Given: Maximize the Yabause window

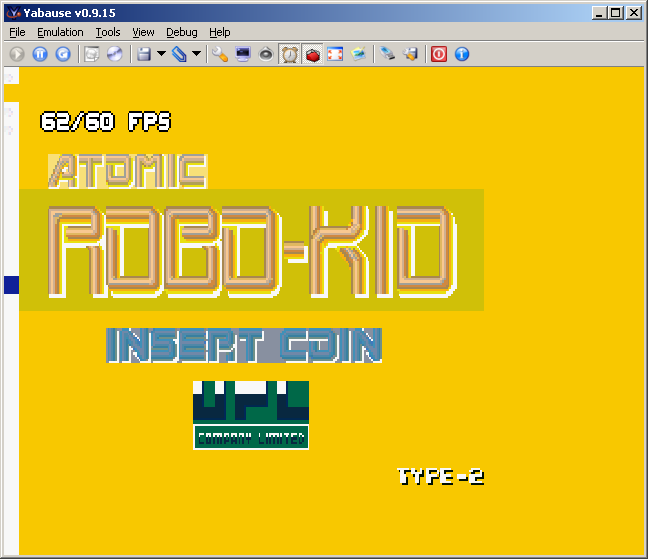Looking at the screenshot, I should click(615, 13).
